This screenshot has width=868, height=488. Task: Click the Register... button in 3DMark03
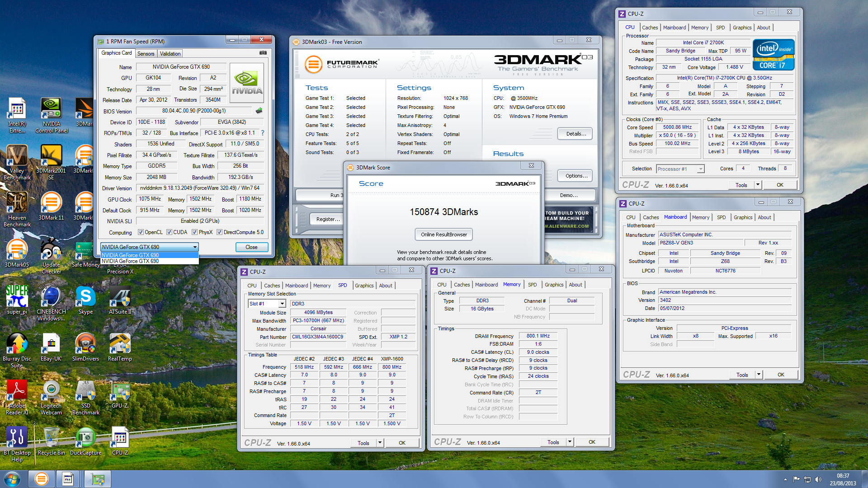327,219
